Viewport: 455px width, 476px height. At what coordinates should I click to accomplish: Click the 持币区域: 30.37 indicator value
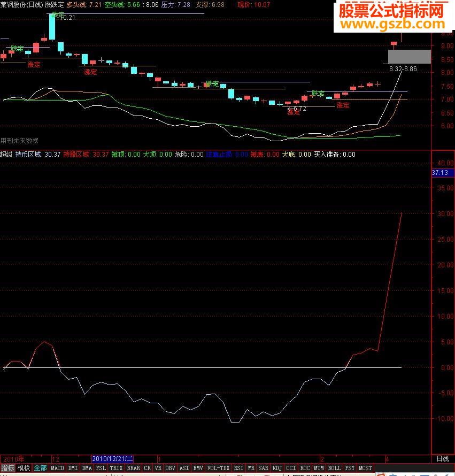click(38, 155)
